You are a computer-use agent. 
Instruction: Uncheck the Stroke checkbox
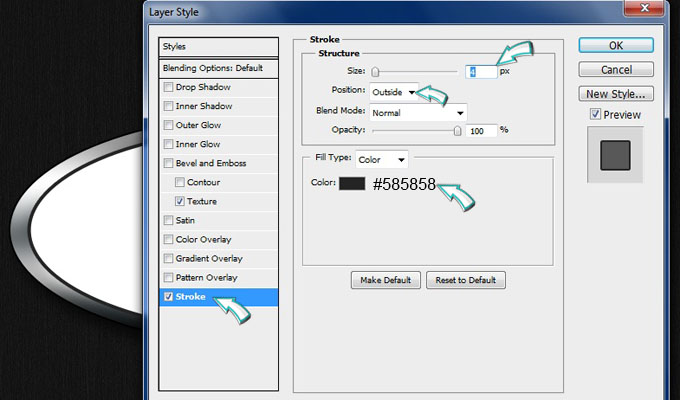(x=168, y=297)
